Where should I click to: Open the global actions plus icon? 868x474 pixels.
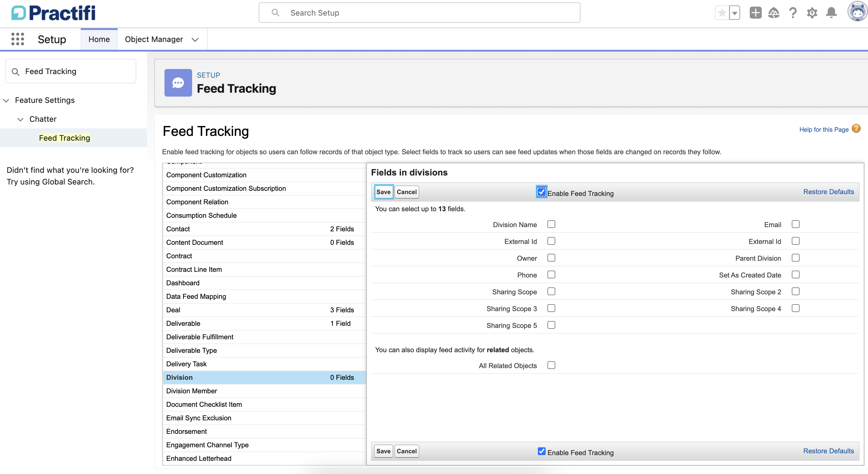tap(755, 13)
